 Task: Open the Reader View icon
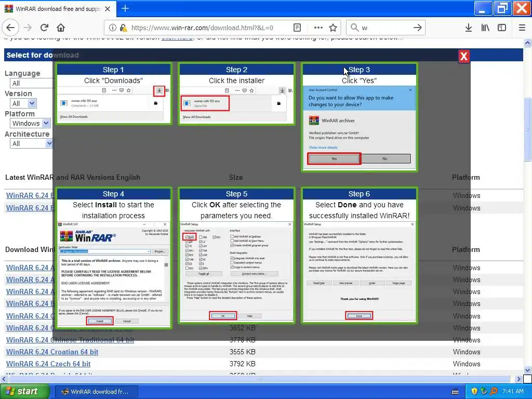(297, 28)
